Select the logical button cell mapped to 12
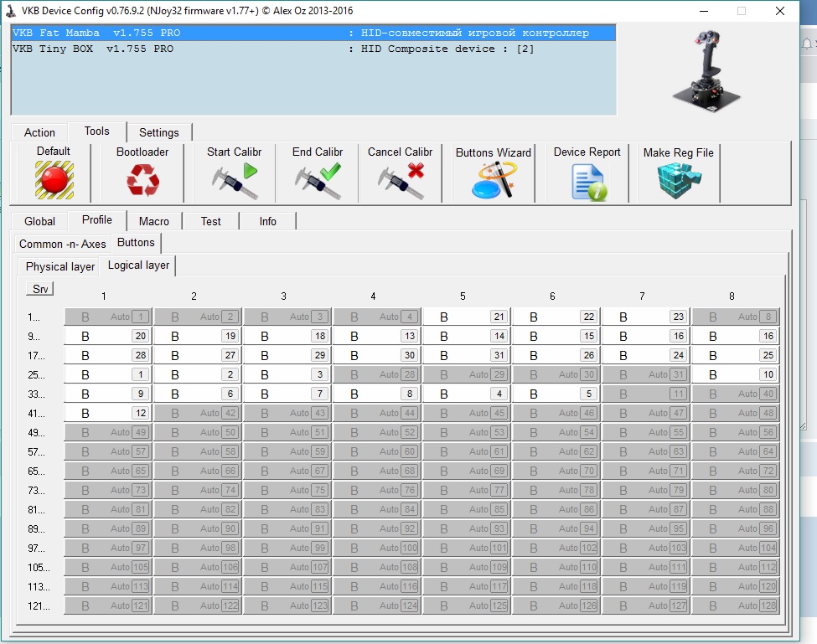Viewport: 817px width, 644px height. (107, 413)
